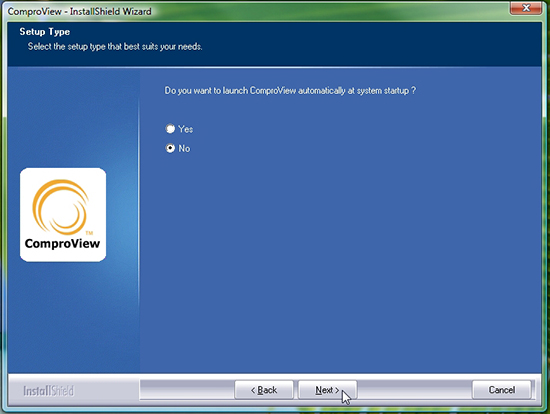The width and height of the screenshot is (550, 414).
Task: Click the blank bar left of Back
Action: point(187,389)
